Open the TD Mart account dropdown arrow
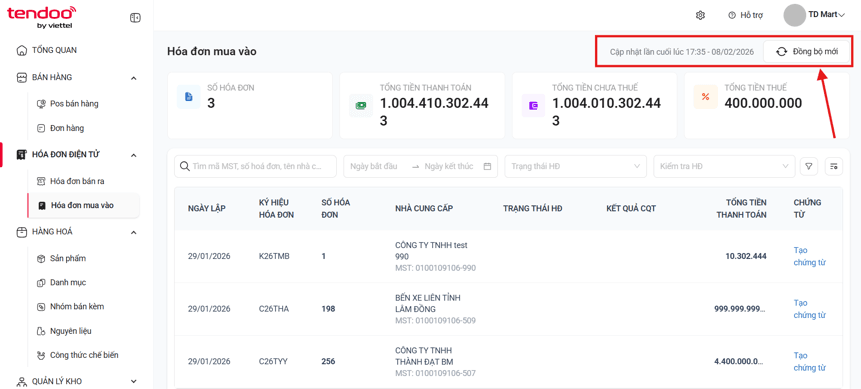Viewport: 861px width, 389px height. click(x=841, y=15)
